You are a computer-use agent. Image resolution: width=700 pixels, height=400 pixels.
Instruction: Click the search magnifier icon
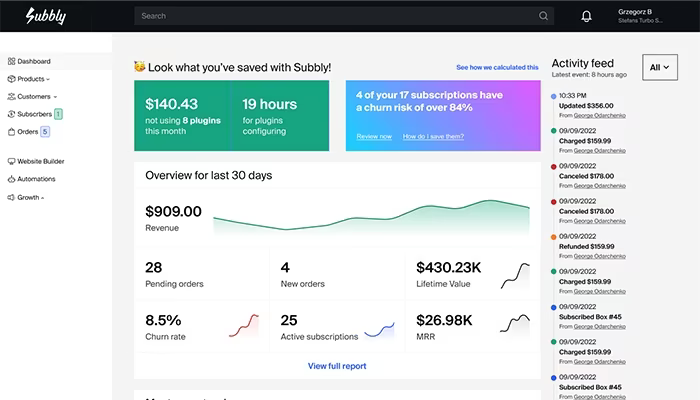(x=543, y=16)
